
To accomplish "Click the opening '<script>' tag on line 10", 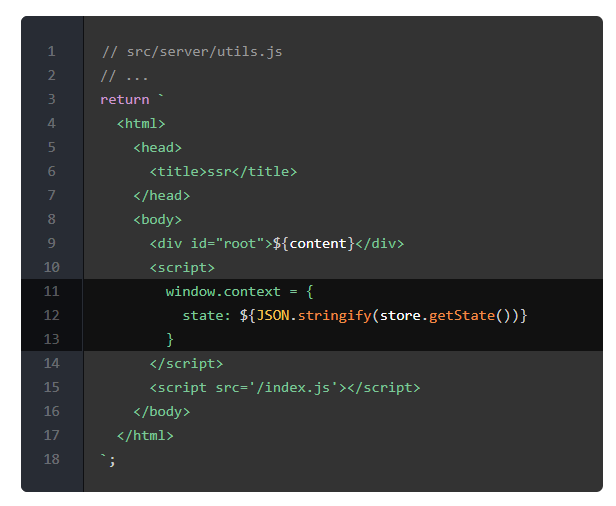I will (x=182, y=268).
